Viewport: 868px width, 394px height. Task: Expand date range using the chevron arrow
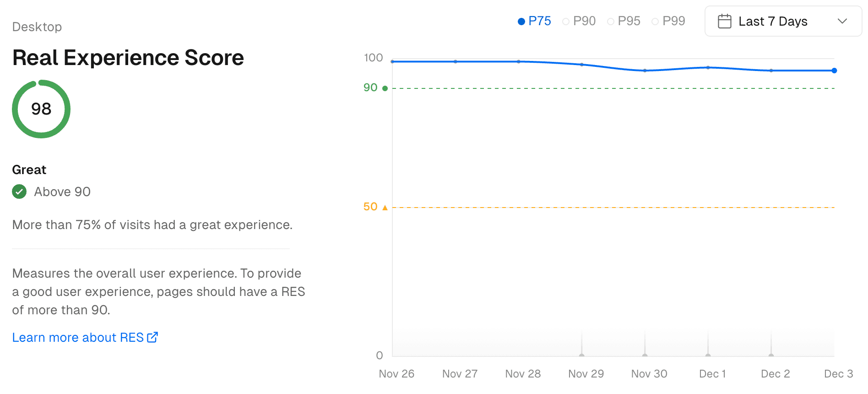(x=842, y=21)
